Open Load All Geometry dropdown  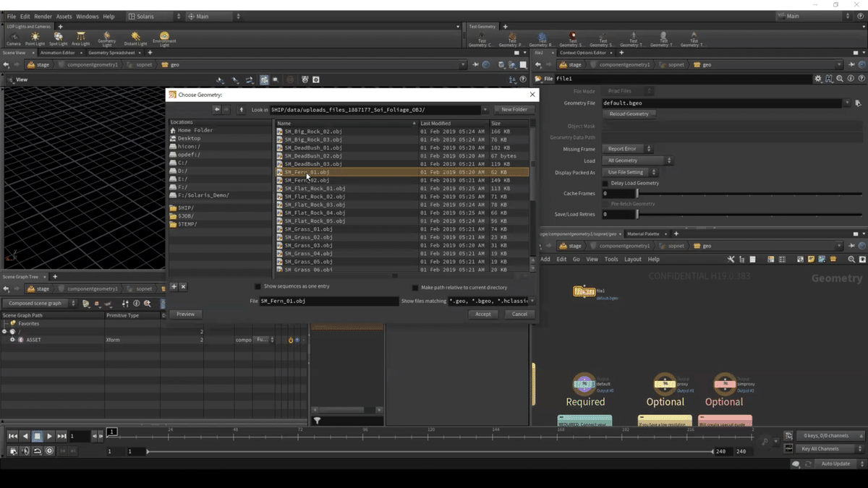tap(638, 160)
